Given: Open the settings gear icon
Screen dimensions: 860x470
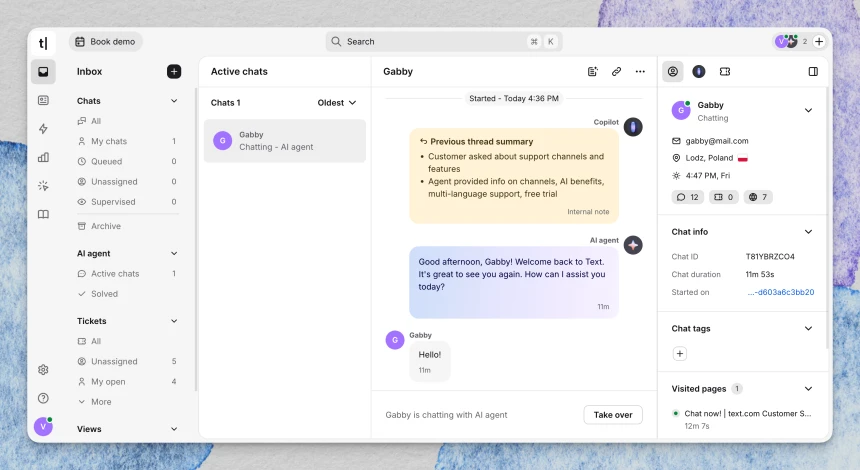Looking at the screenshot, I should pos(43,370).
